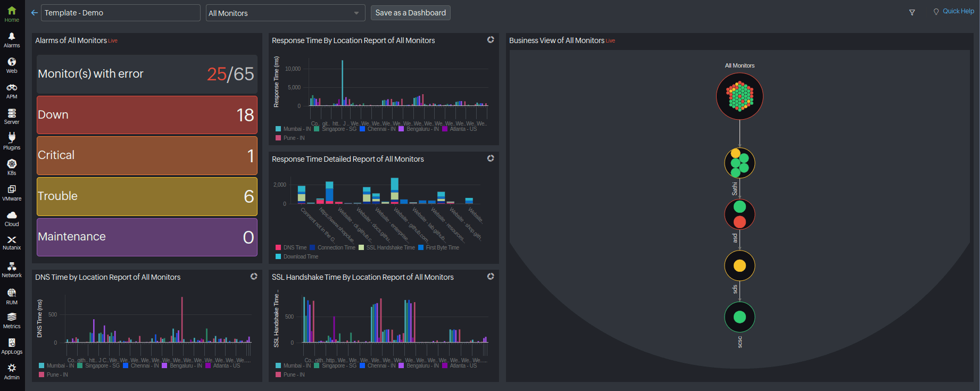
Task: Expand the All Monitors business view node
Action: [740, 96]
